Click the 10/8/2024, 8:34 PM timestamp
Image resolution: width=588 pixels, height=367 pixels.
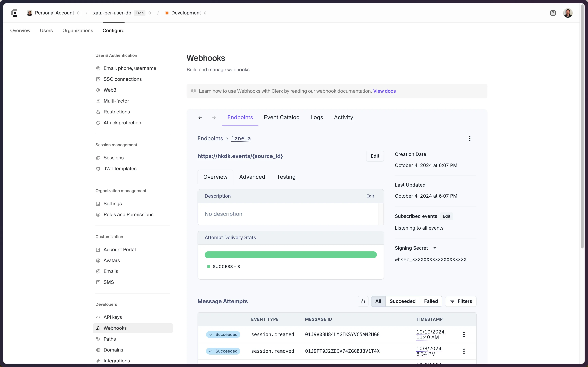pos(429,351)
